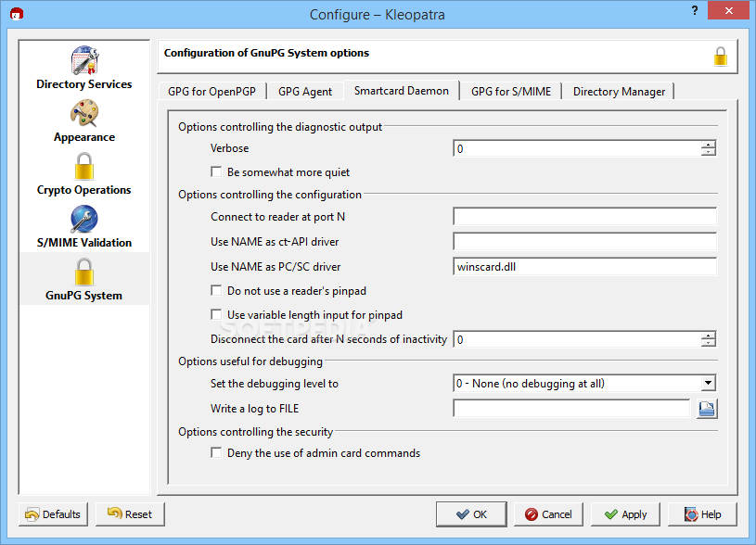Click the Cancel button
The height and width of the screenshot is (545, 756).
(548, 514)
